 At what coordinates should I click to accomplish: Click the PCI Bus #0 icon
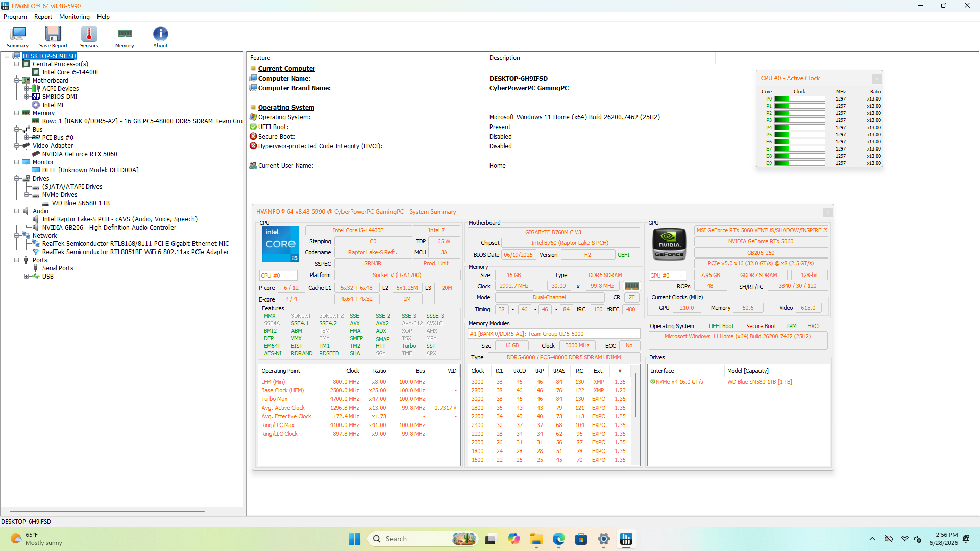pos(36,138)
